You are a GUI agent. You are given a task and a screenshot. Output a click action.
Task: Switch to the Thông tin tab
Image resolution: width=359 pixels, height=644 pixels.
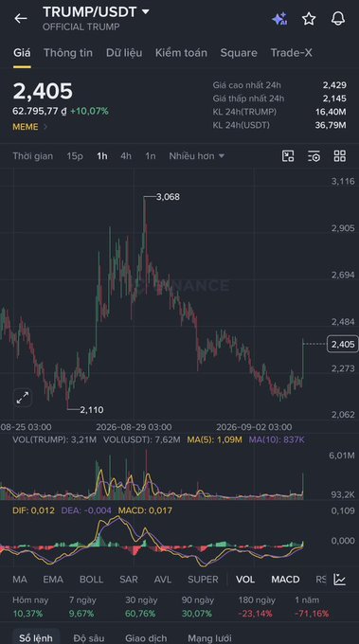[x=68, y=53]
